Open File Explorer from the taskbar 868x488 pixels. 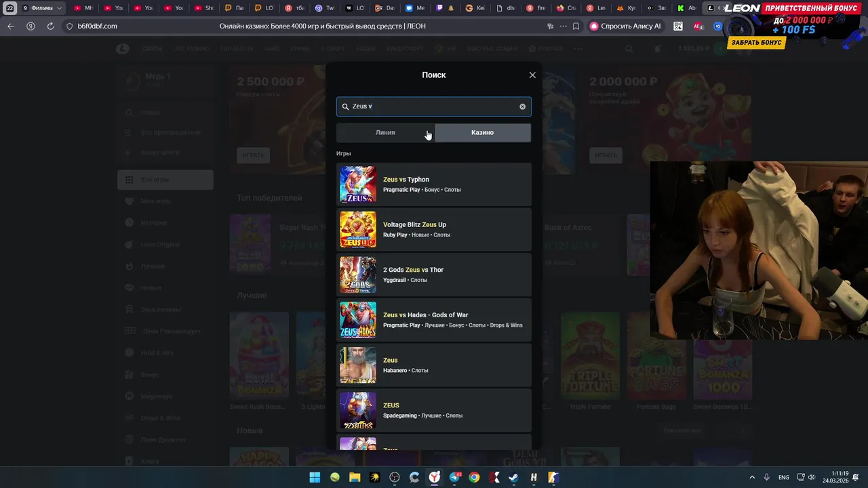point(355,477)
